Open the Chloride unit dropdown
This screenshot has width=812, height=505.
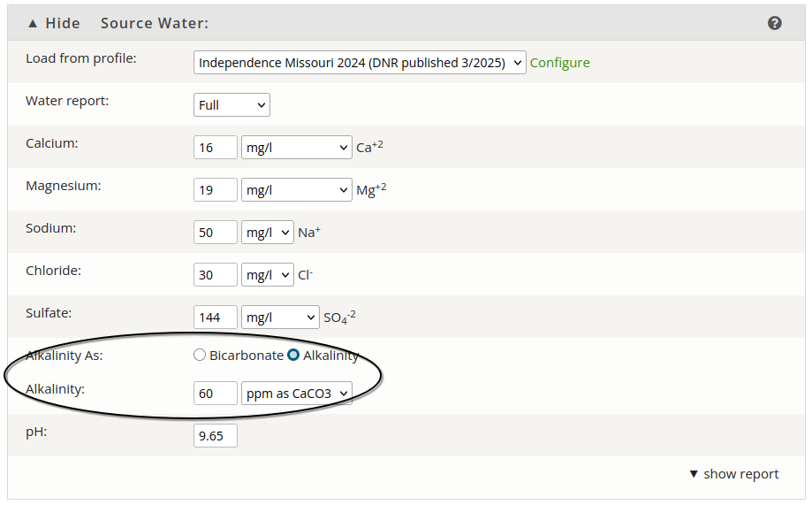tap(267, 275)
